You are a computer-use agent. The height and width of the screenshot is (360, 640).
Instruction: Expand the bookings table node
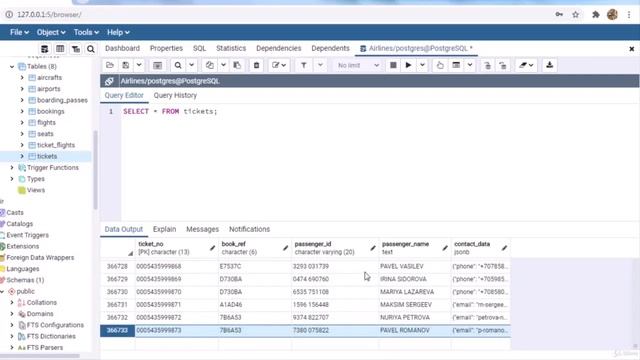tap(22, 111)
